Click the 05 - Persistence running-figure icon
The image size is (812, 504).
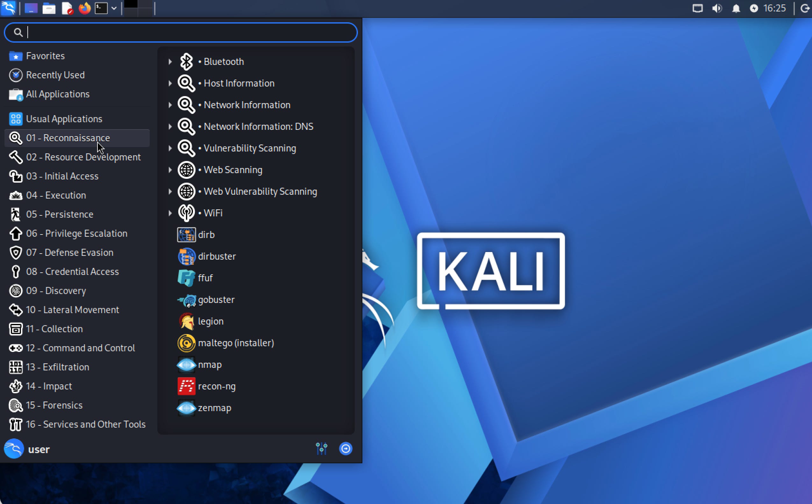coord(16,214)
